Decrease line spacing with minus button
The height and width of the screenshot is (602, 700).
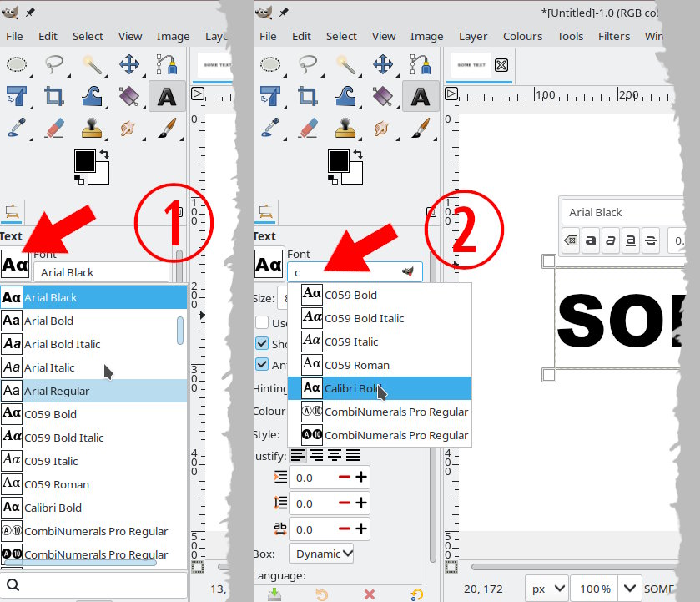345,503
